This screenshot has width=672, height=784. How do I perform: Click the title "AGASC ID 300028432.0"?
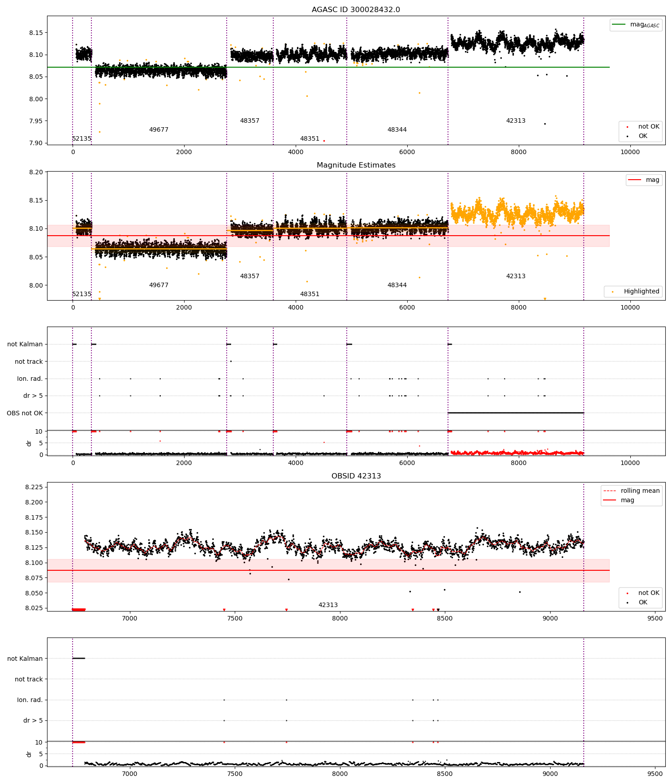[x=356, y=9]
